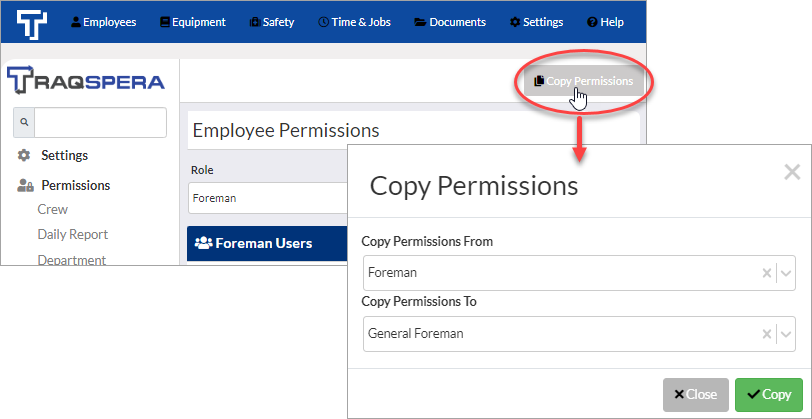The height and width of the screenshot is (419, 812).
Task: Open the Help menu
Action: coord(605,22)
